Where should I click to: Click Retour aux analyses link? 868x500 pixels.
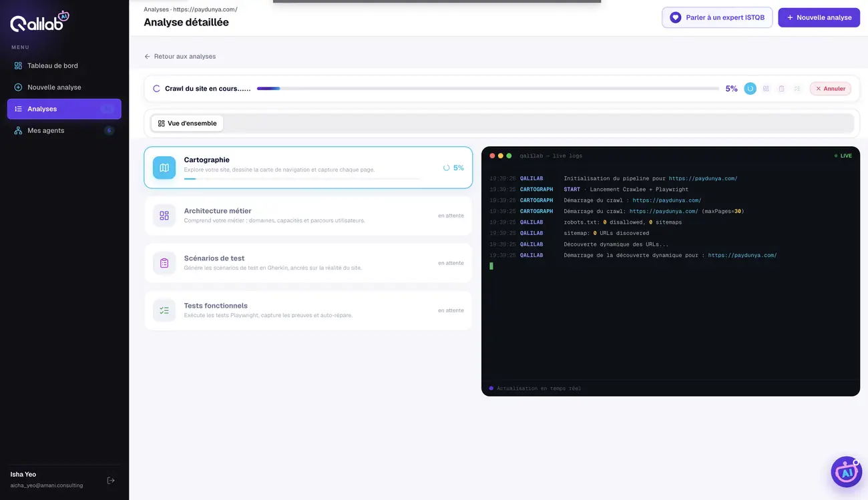pos(180,56)
